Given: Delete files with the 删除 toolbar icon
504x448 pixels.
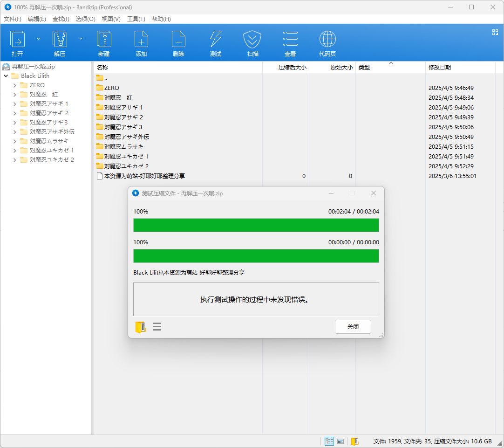Looking at the screenshot, I should (178, 42).
